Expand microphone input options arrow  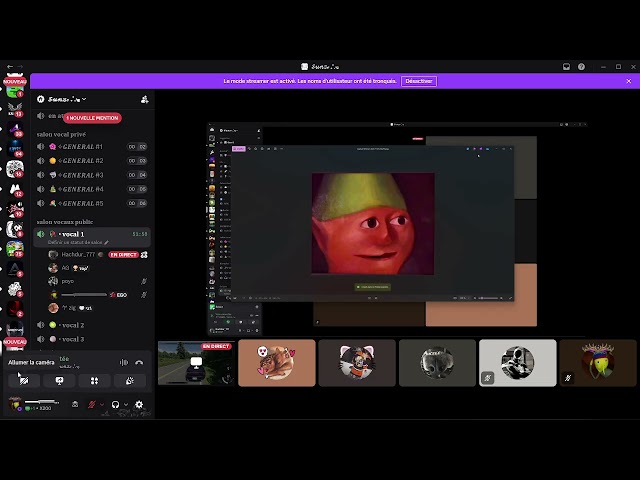click(102, 404)
